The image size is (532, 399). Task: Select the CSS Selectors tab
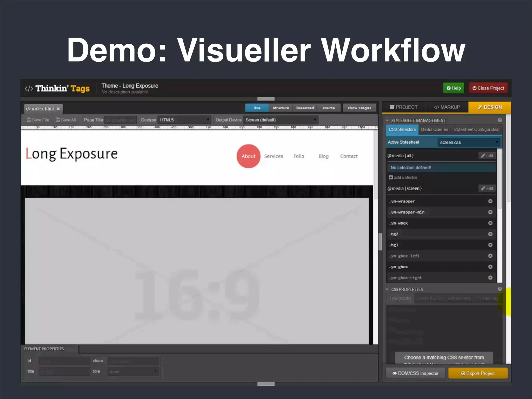pos(402,129)
